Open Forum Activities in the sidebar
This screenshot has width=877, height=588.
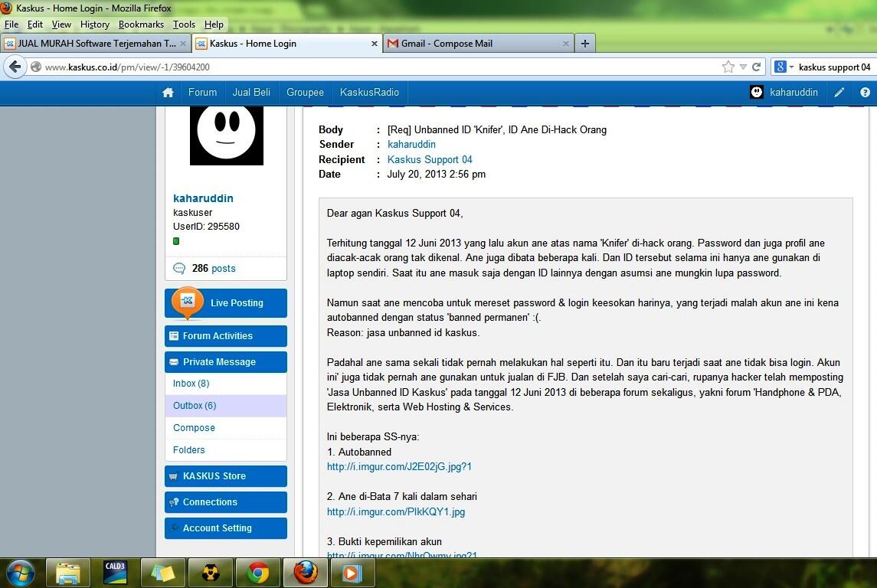(x=226, y=336)
